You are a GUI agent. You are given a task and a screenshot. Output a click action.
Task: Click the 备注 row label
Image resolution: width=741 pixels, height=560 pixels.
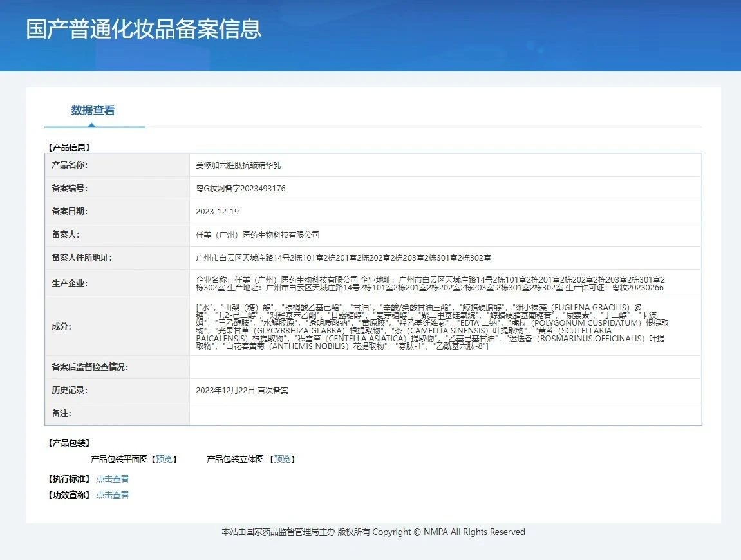pos(61,413)
